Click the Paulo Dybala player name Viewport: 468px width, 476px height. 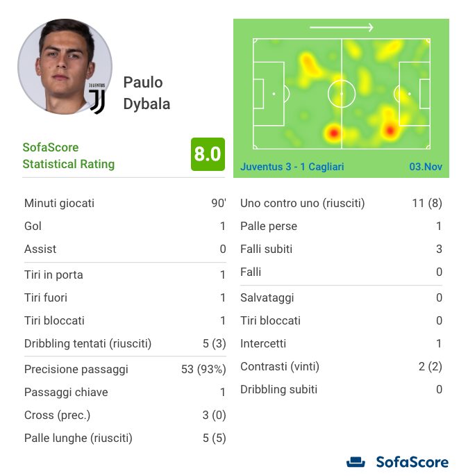pyautogui.click(x=147, y=93)
